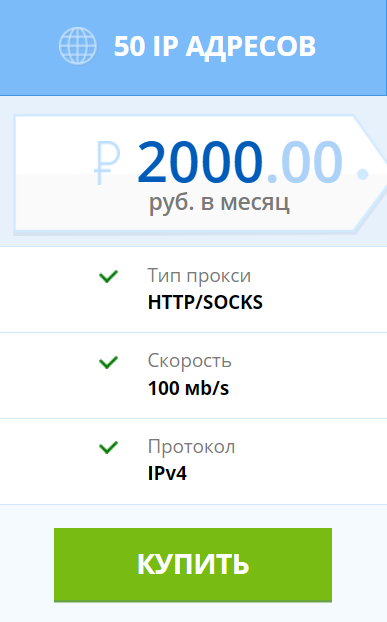Click the Протокол label

[192, 447]
